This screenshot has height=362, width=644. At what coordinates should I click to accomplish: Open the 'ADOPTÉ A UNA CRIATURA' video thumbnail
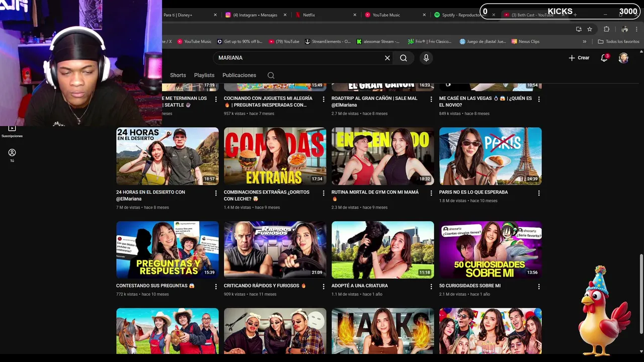pyautogui.click(x=383, y=250)
